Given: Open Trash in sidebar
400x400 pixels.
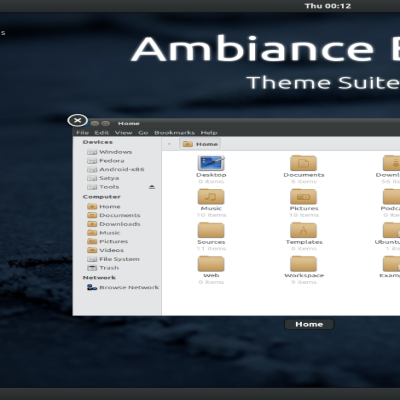Looking at the screenshot, I should pos(103,268).
